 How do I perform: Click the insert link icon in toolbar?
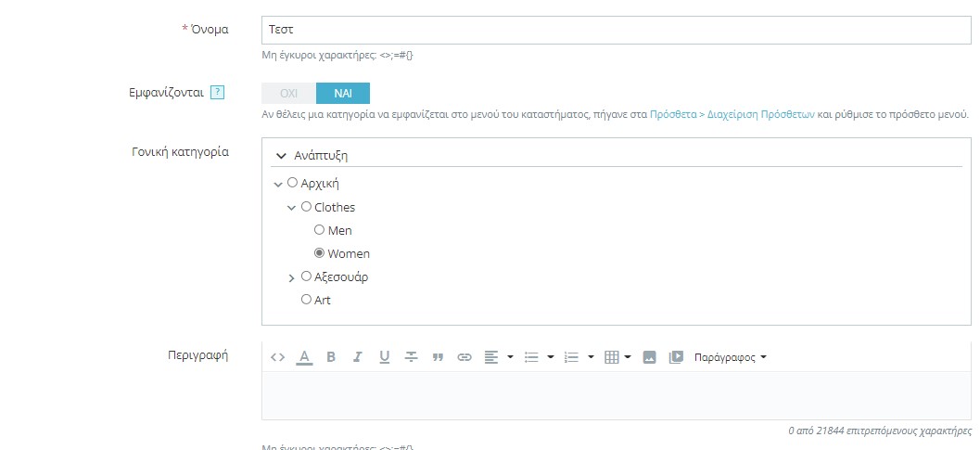pyautogui.click(x=465, y=357)
